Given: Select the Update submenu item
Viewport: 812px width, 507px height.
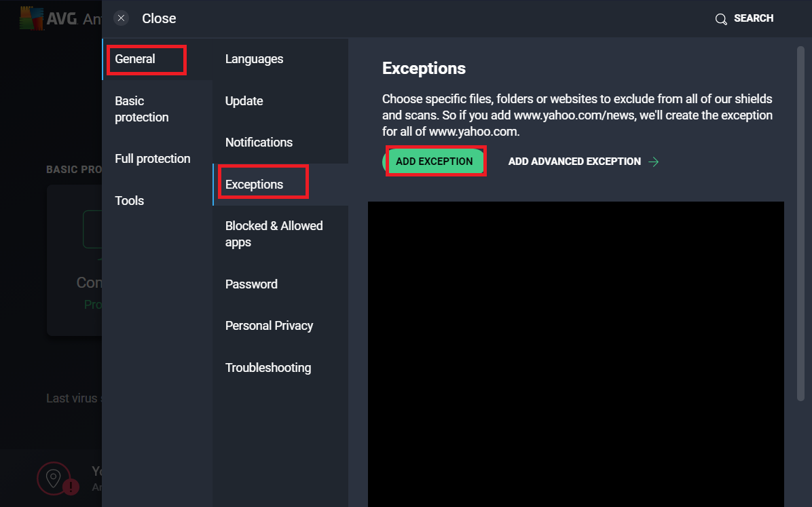Looking at the screenshot, I should click(x=244, y=101).
